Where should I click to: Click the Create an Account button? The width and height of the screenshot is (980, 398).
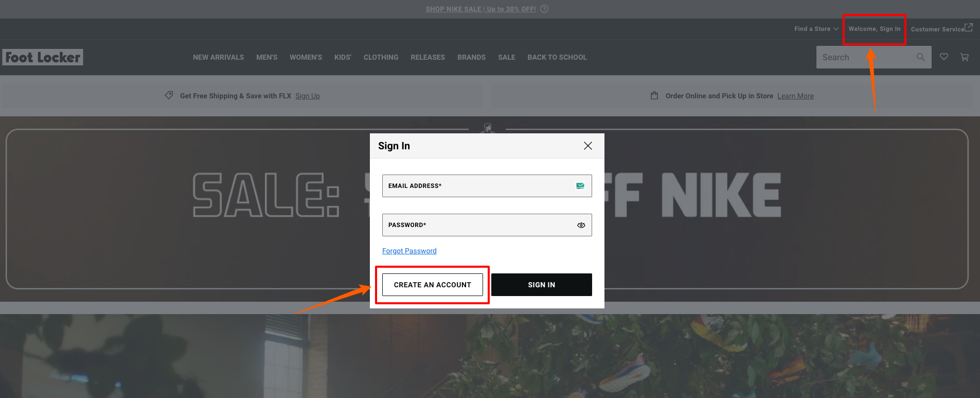433,285
